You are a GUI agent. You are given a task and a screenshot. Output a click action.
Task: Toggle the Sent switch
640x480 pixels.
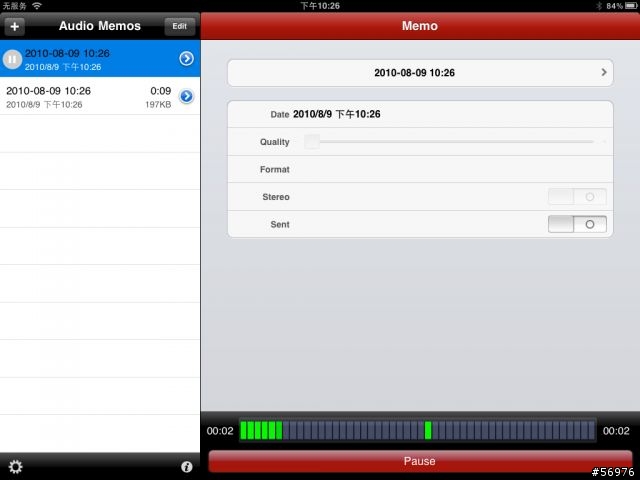click(x=577, y=224)
